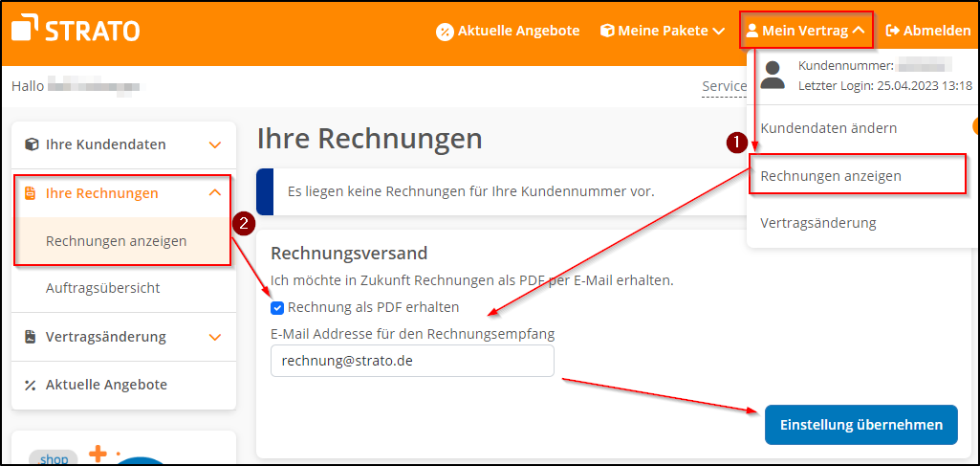Image resolution: width=980 pixels, height=466 pixels.
Task: Expand Ihre Kundendaten chevron
Action: point(215,145)
